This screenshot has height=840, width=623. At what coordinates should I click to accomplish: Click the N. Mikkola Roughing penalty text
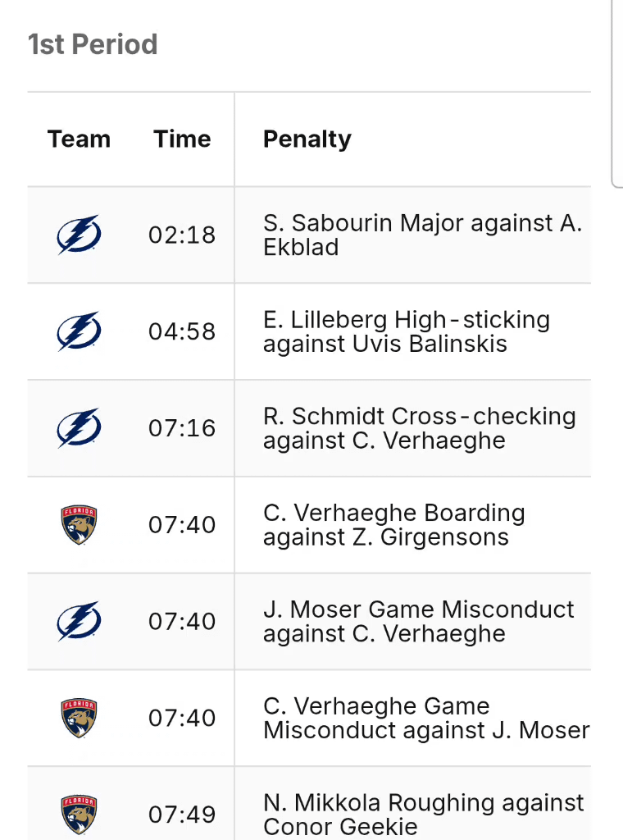click(423, 814)
